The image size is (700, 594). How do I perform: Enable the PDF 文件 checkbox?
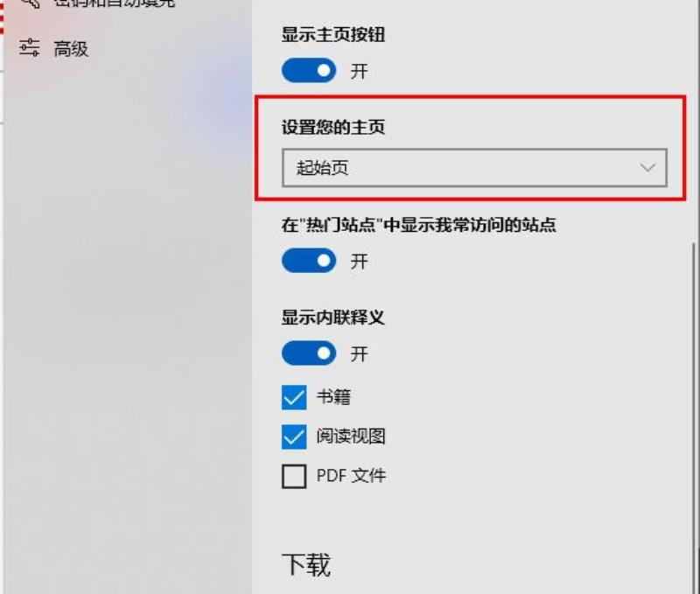pyautogui.click(x=294, y=476)
